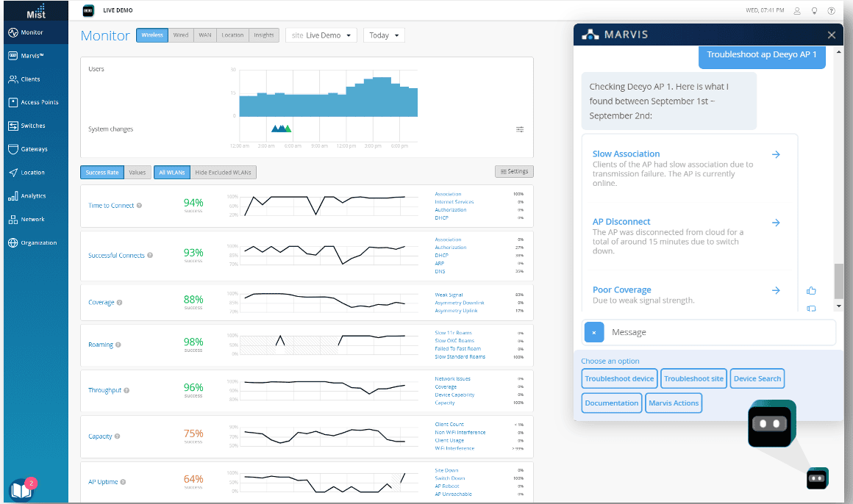The image size is (853, 504).
Task: Open the Monitor sidebar item
Action: tap(36, 32)
